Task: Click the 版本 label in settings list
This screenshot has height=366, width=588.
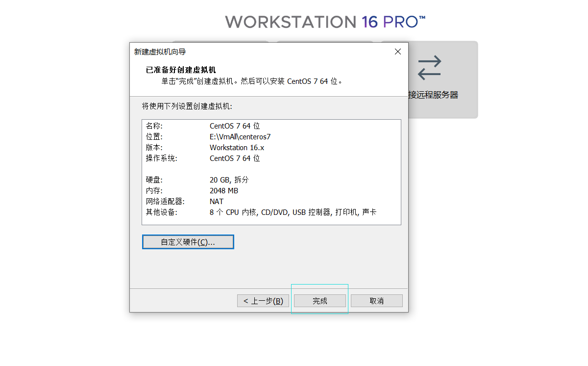Action: coord(154,148)
